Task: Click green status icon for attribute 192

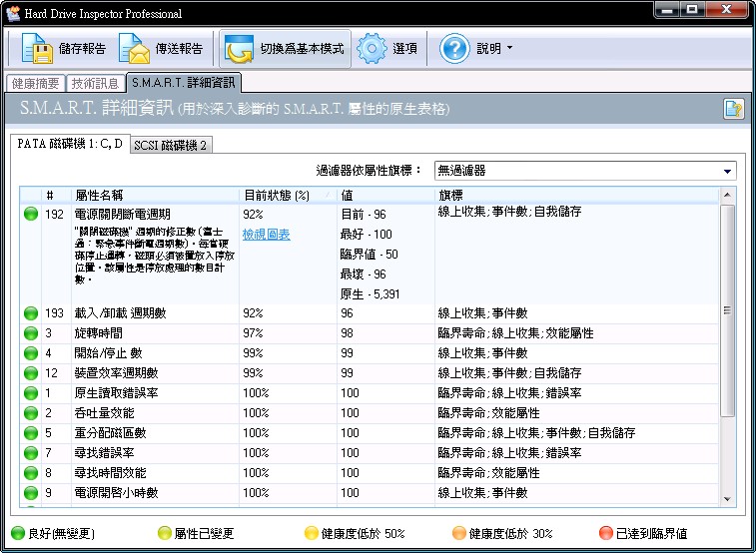Action: [x=31, y=214]
